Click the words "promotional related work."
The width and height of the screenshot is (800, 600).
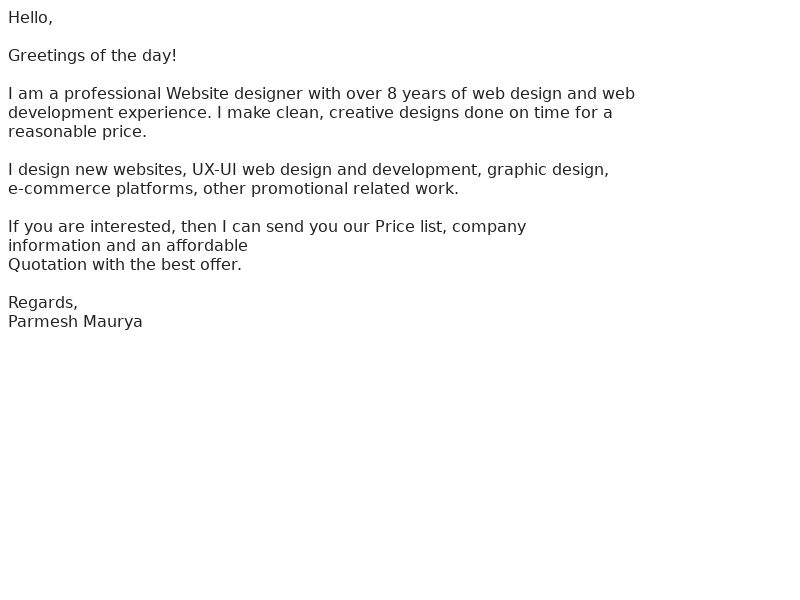pos(355,189)
